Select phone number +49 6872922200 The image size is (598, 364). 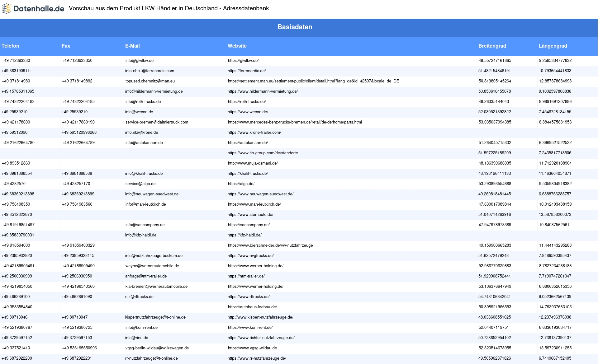[x=17, y=358]
